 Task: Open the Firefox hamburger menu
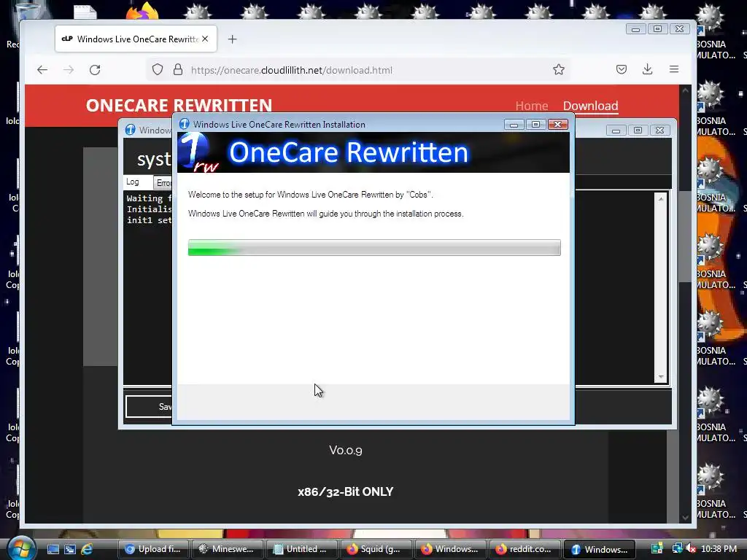pyautogui.click(x=674, y=69)
